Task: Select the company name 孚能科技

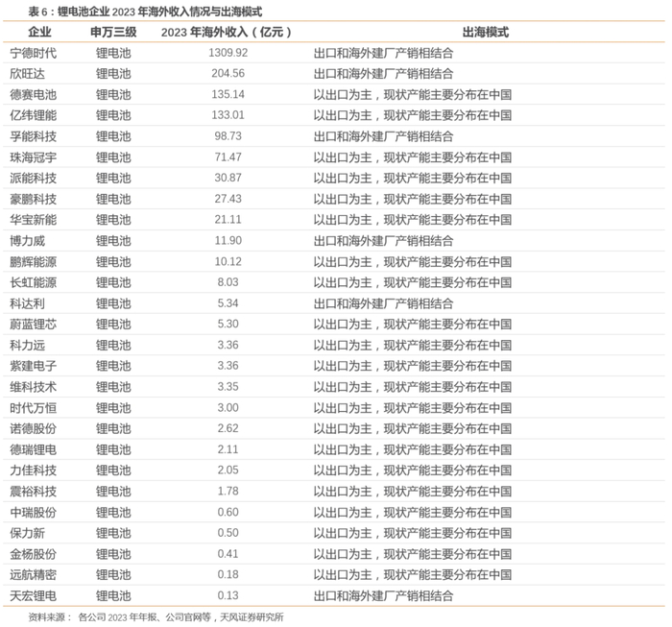Action: 33,136
